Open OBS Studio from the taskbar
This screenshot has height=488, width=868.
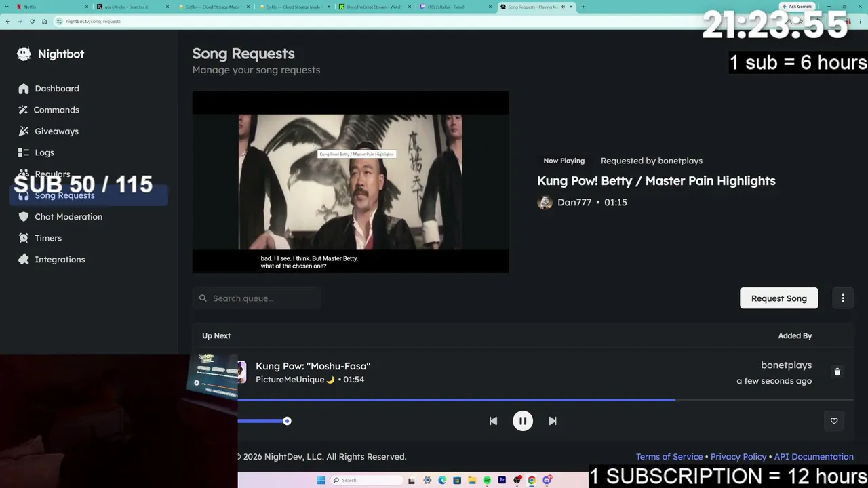click(517, 481)
